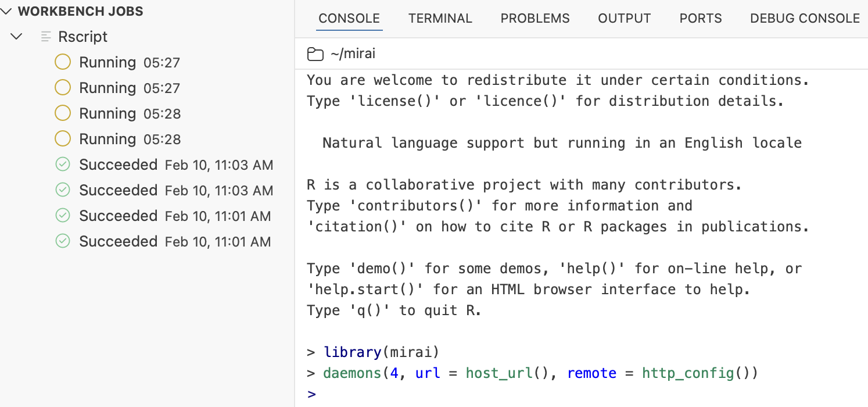Click the Rscript list icon in Workbench Jobs
868x407 pixels.
(45, 36)
